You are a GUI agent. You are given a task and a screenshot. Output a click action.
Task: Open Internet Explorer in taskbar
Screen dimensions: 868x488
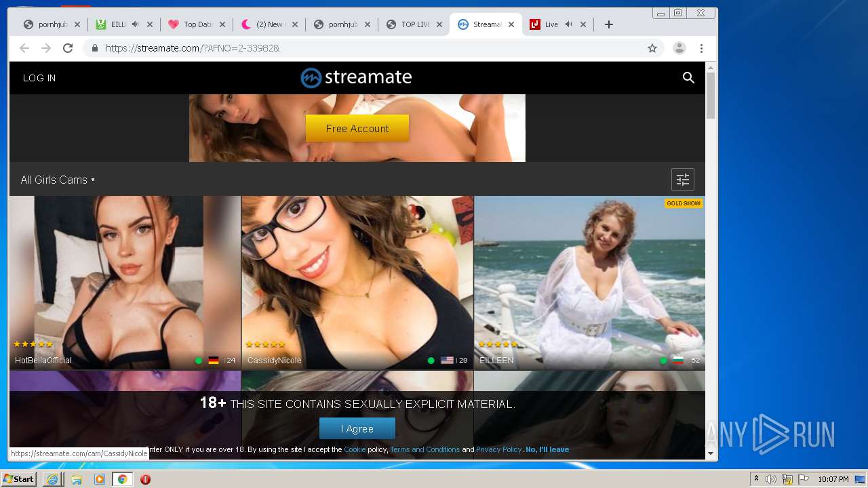coord(52,479)
